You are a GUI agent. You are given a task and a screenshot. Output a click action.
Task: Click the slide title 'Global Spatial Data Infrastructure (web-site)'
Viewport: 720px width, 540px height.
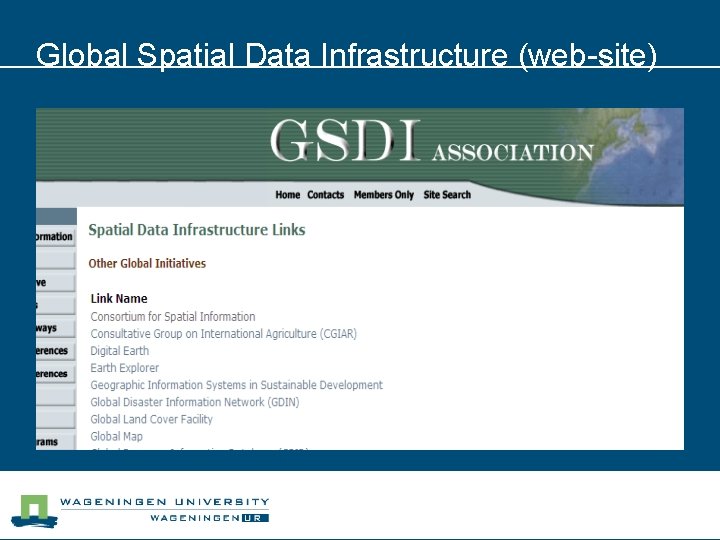(x=346, y=56)
